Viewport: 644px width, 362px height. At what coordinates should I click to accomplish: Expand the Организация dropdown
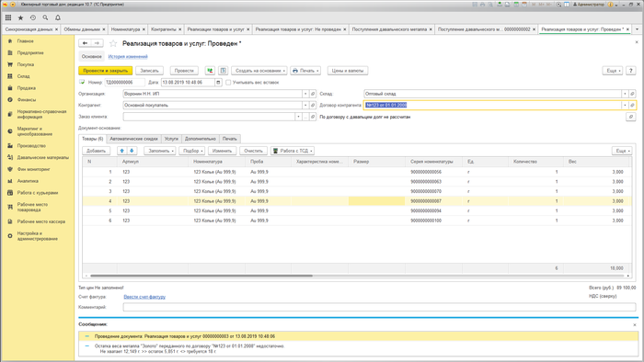305,94
